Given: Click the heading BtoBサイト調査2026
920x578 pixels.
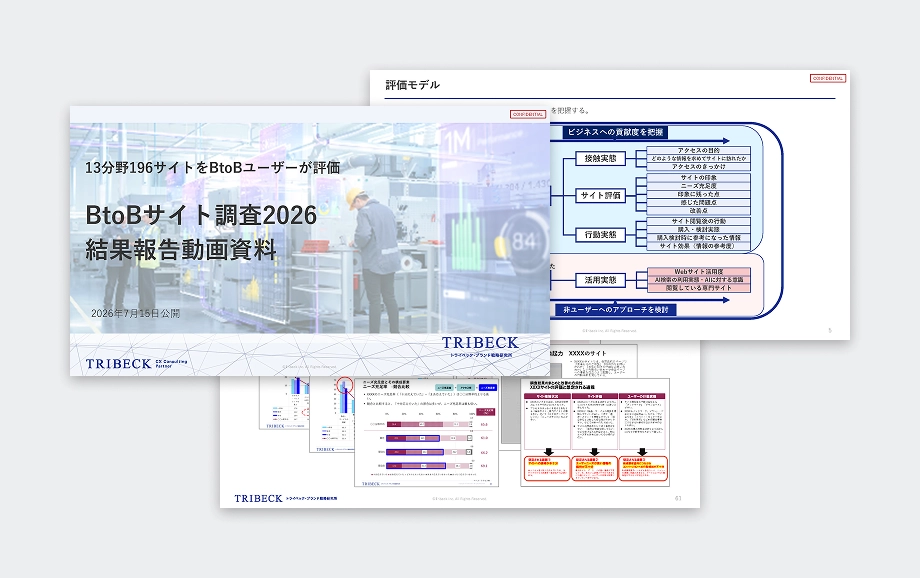Looking at the screenshot, I should pyautogui.click(x=201, y=215).
